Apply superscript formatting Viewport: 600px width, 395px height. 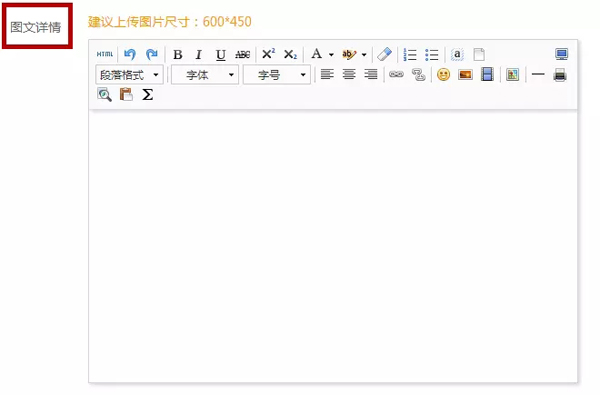(268, 54)
